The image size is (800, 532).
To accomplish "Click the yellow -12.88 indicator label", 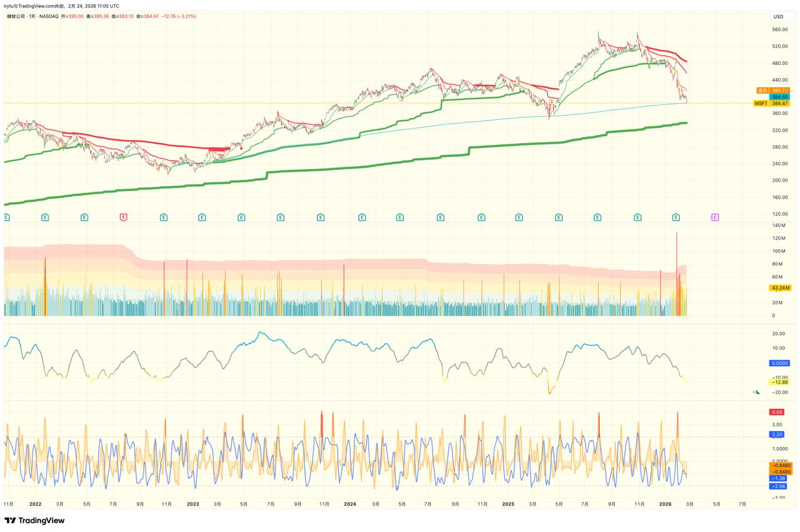I will pyautogui.click(x=779, y=382).
